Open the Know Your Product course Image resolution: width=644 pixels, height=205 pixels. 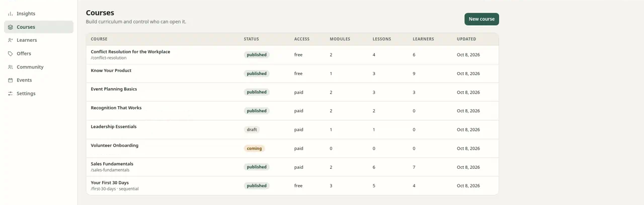point(111,71)
